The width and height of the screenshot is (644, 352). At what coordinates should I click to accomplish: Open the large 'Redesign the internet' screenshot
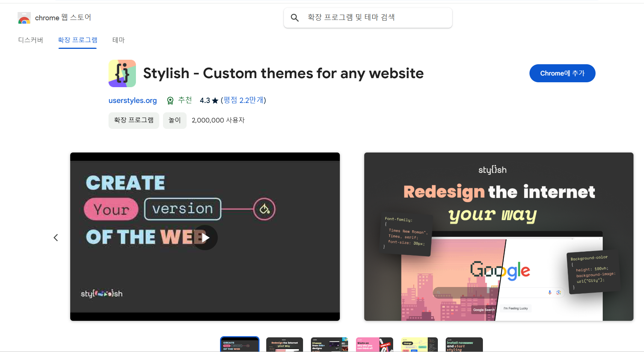click(498, 237)
